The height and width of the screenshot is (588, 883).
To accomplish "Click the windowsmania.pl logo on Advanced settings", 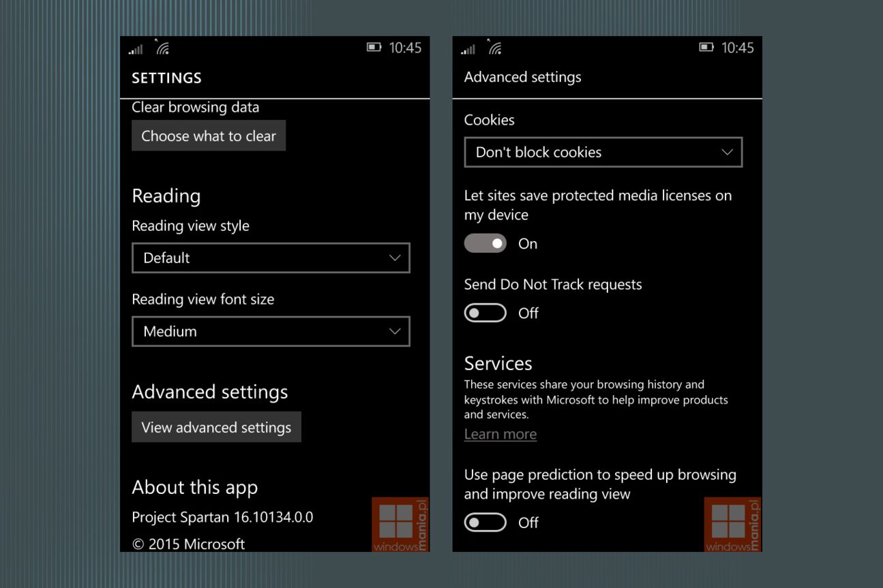I will [x=732, y=523].
